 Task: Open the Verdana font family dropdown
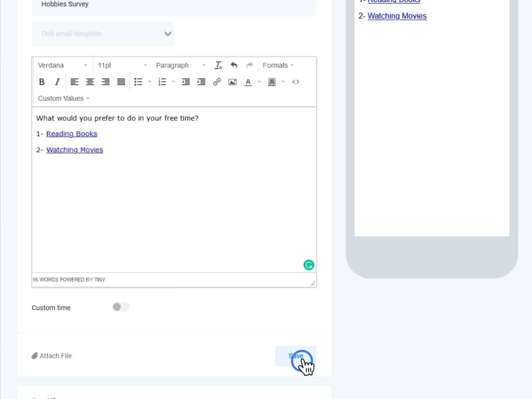click(x=63, y=65)
